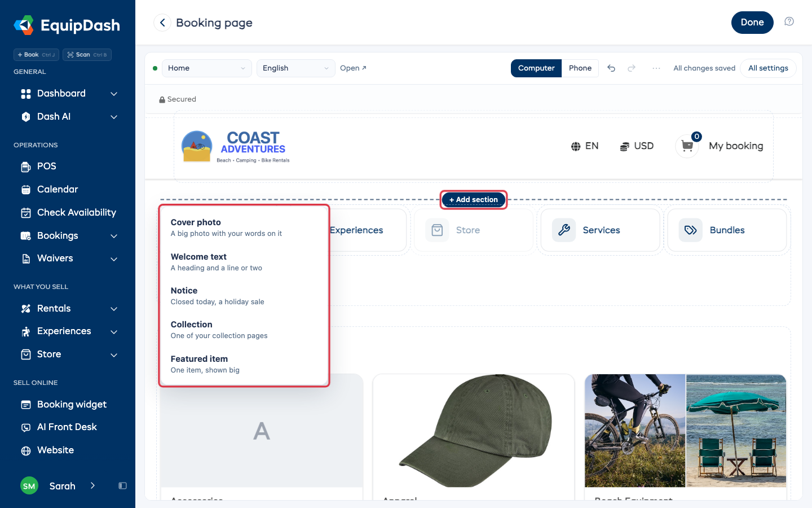The width and height of the screenshot is (812, 508).
Task: Open AI Front Desk in the sidebar
Action: coord(68,427)
